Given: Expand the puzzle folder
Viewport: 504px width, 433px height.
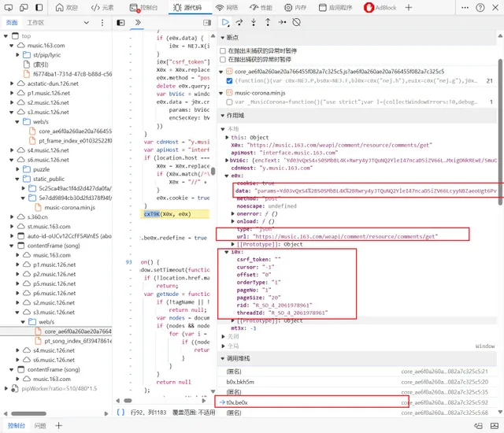Looking at the screenshot, I should 17,169.
